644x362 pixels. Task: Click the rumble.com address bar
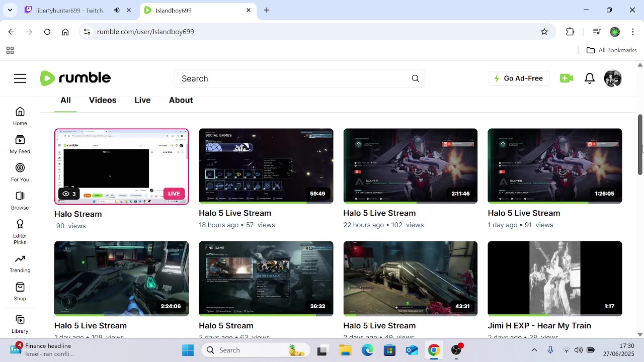[317, 32]
